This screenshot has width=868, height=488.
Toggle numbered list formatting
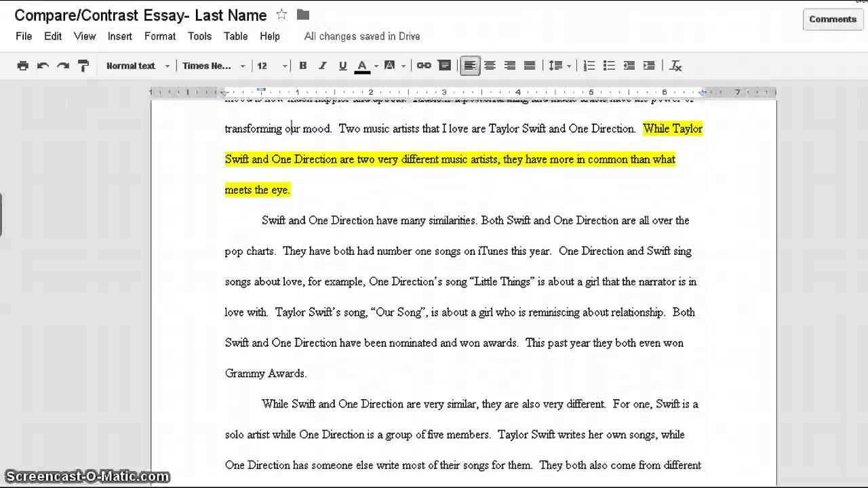(589, 66)
